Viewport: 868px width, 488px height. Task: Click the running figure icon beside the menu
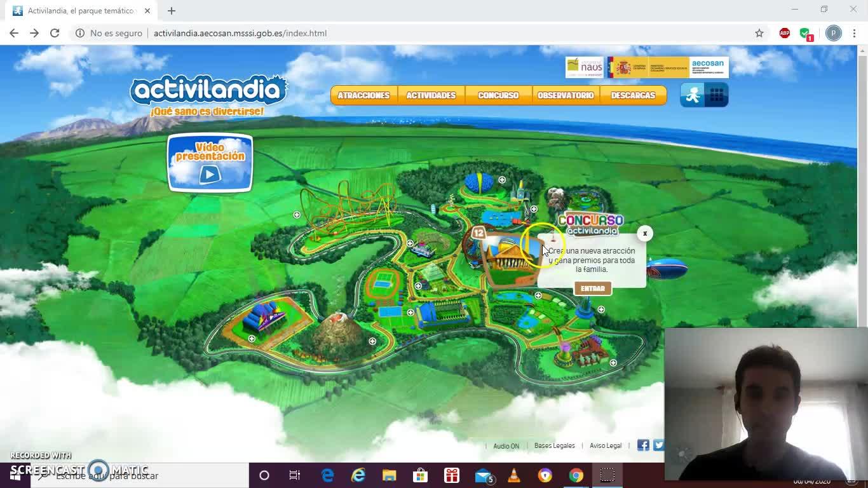[693, 95]
